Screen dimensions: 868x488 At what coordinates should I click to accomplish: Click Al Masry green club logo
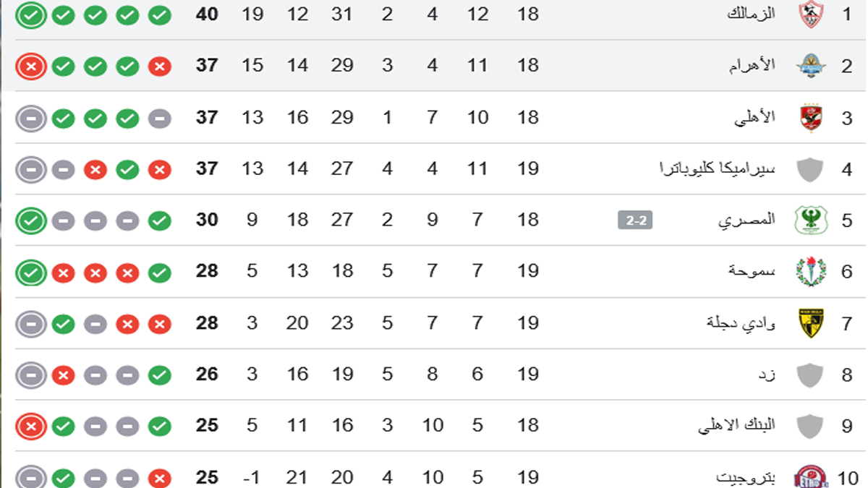tap(810, 221)
